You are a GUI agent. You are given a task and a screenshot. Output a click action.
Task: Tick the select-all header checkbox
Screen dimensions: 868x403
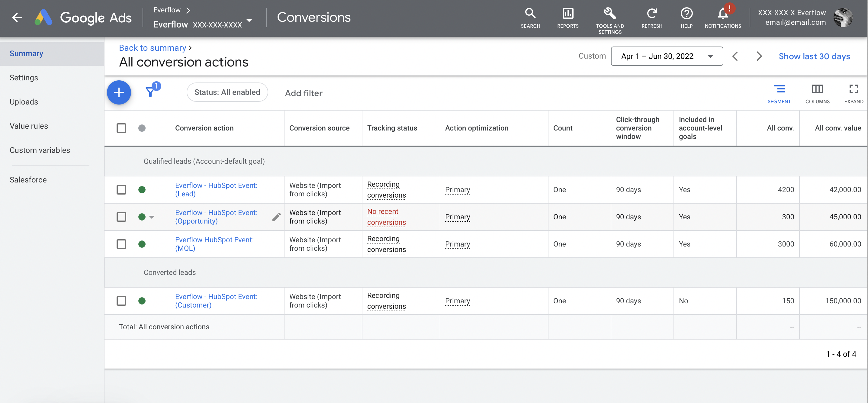click(121, 128)
